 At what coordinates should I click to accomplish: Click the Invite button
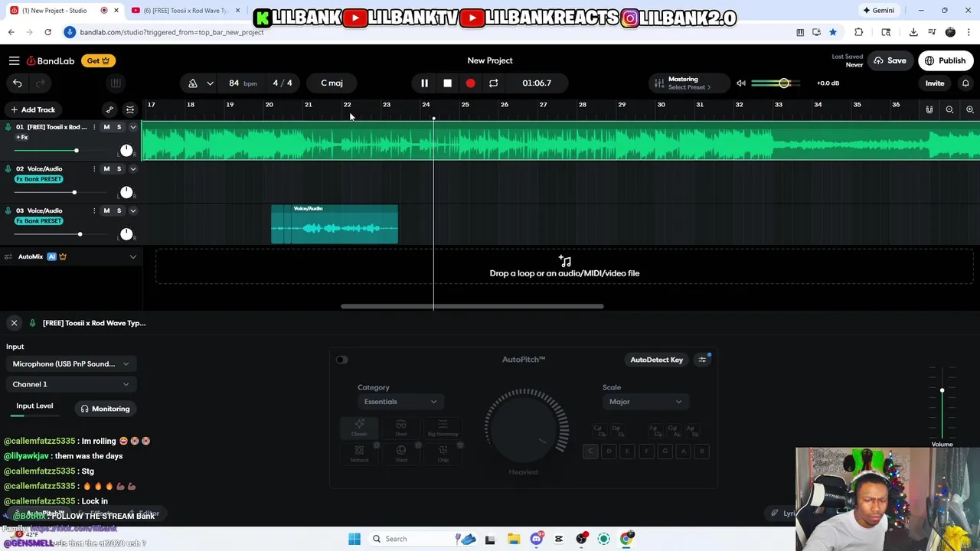click(935, 83)
